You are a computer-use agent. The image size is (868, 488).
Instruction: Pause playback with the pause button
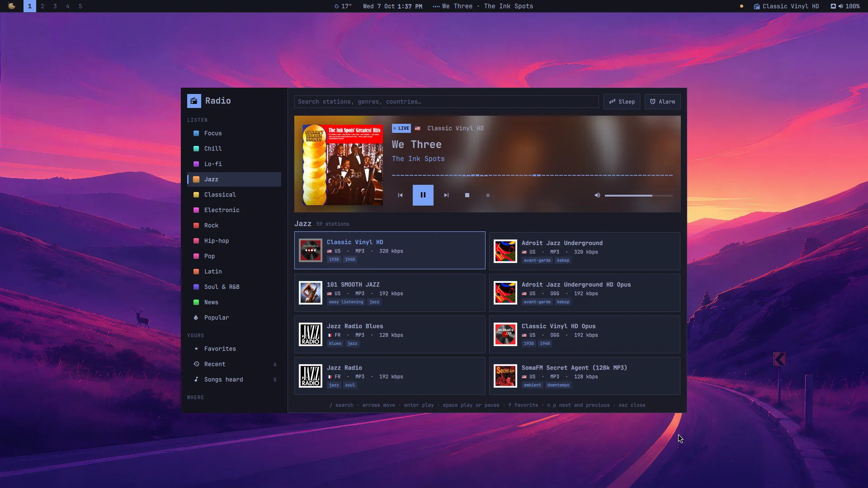click(423, 195)
